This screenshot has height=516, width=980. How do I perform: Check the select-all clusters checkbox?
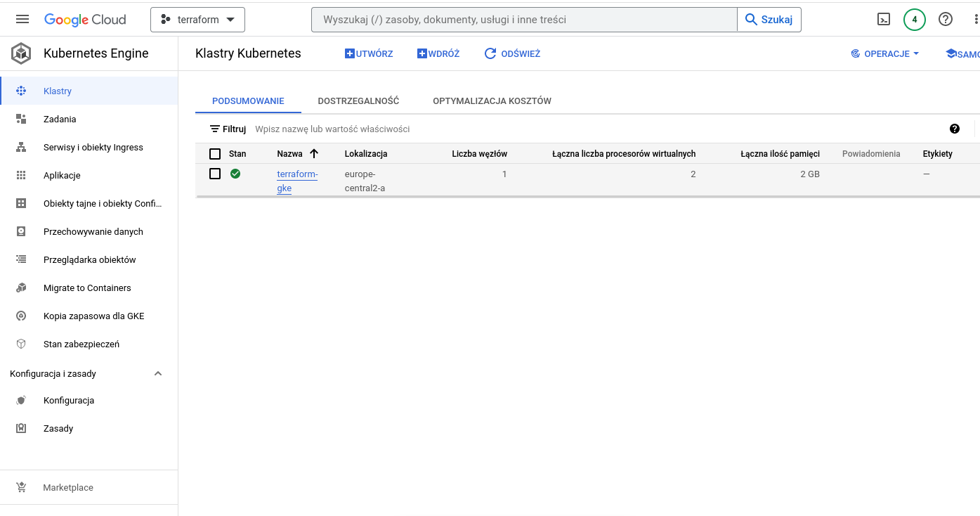click(215, 153)
